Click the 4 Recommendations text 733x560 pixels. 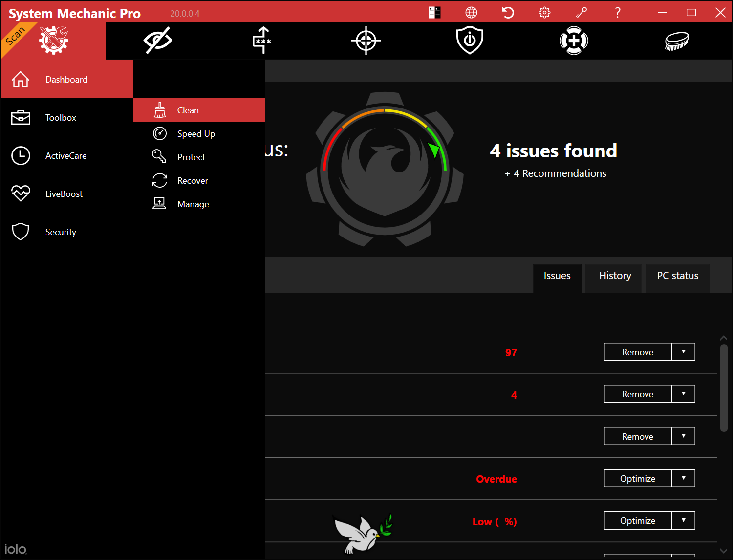(x=556, y=173)
